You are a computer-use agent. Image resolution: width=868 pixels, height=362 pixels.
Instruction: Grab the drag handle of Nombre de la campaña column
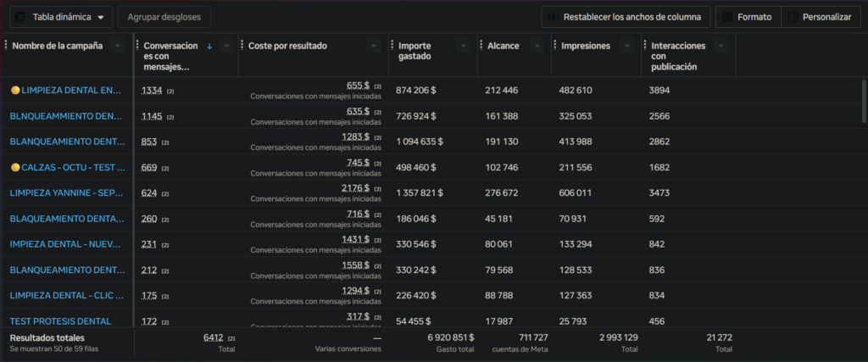point(6,46)
